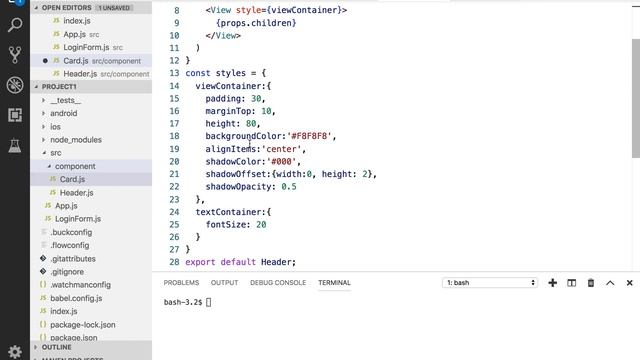This screenshot has width=640, height=360.
Task: Click 'shadowOpacity: 0.5' in code
Action: coord(251,187)
